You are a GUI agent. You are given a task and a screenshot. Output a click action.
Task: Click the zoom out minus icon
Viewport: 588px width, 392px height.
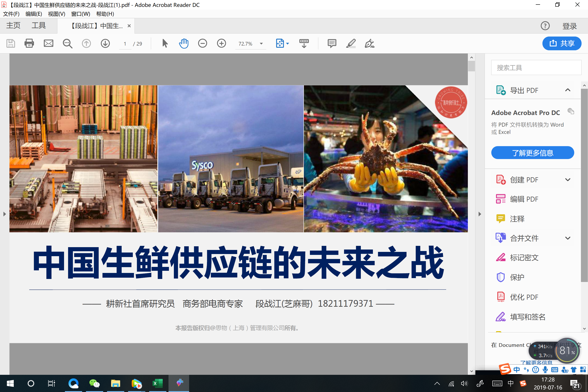point(202,43)
